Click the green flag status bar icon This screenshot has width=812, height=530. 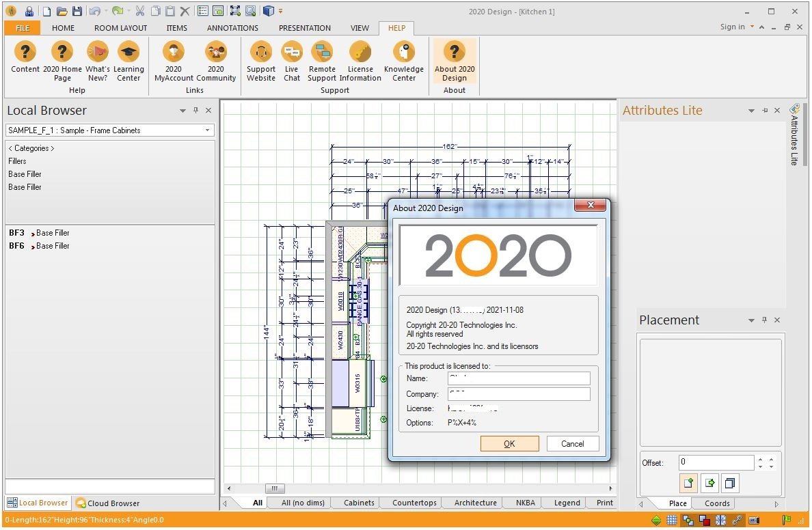point(786,520)
